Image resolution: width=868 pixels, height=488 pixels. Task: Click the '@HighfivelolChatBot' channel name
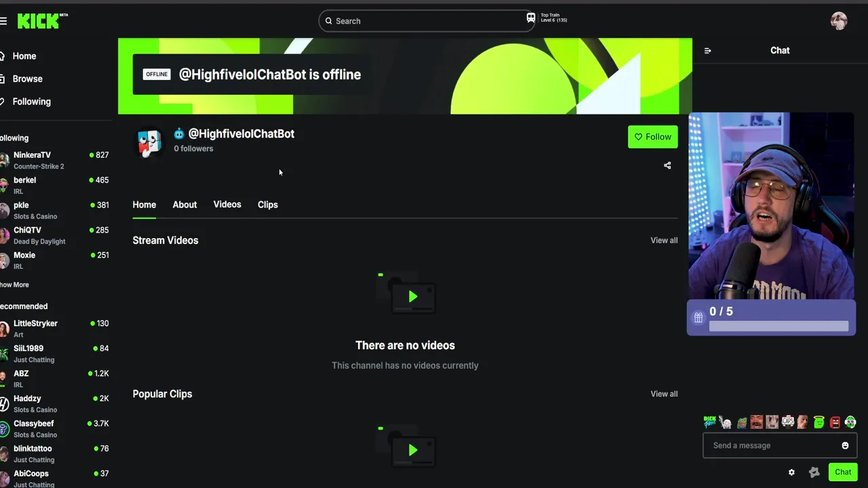[x=241, y=134]
